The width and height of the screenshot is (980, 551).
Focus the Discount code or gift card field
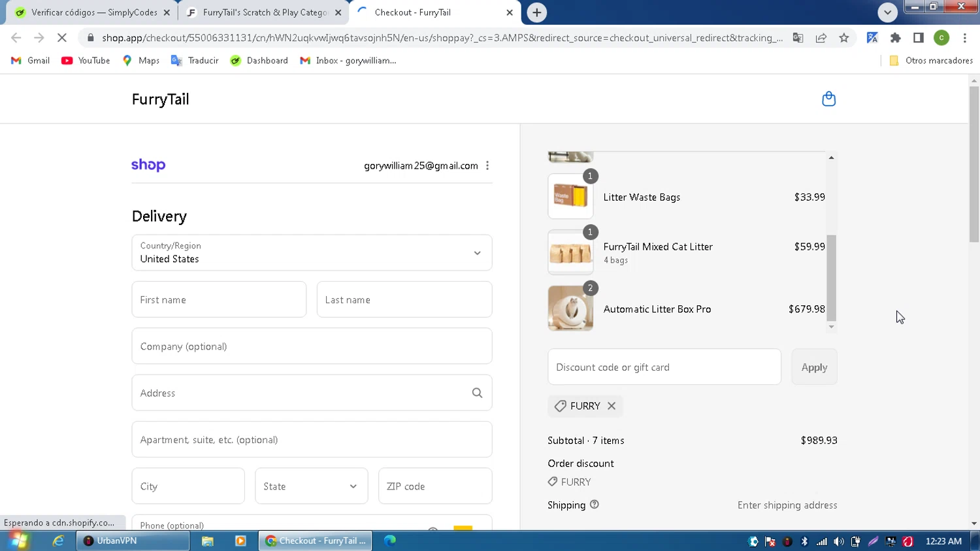click(x=664, y=367)
